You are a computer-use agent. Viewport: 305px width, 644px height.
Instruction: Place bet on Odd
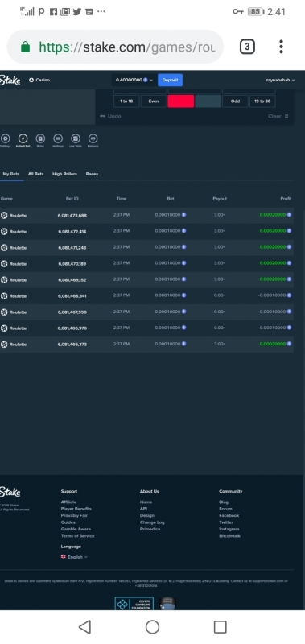(x=235, y=101)
